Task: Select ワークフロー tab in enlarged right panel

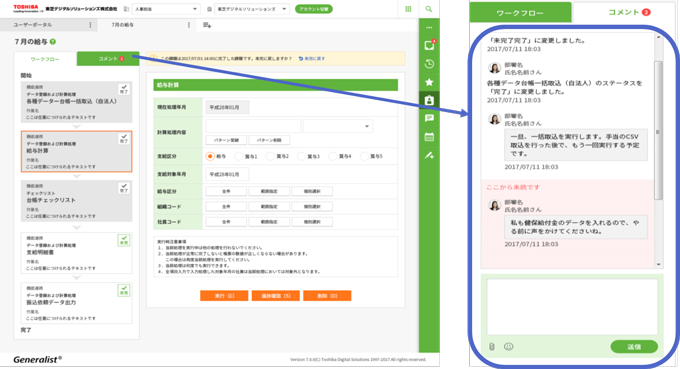Action: [520, 13]
